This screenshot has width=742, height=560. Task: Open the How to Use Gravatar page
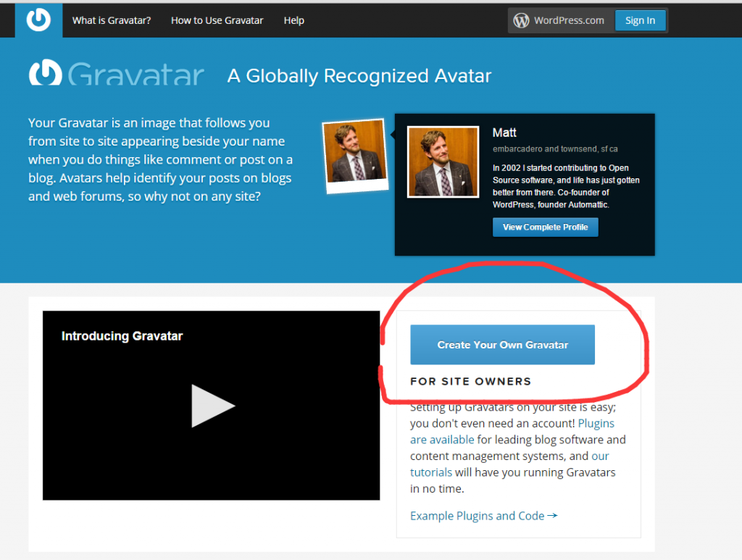click(217, 20)
